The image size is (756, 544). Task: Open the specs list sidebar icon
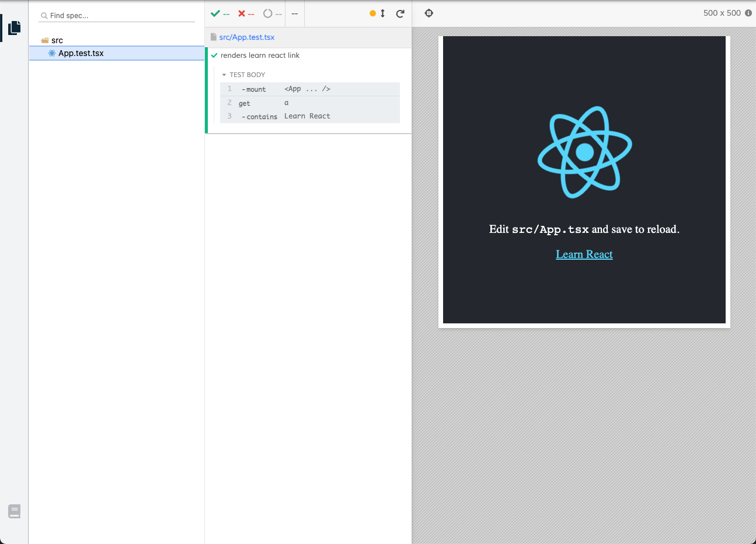(15, 27)
